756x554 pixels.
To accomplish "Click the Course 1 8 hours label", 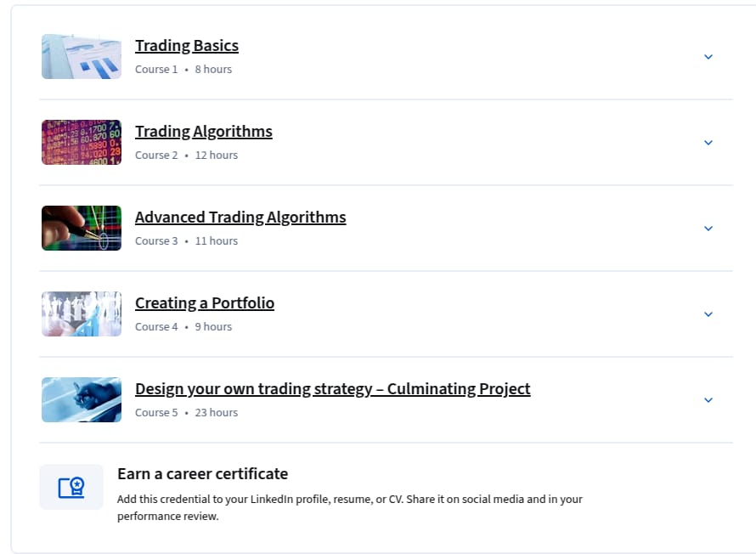I will [x=183, y=70].
